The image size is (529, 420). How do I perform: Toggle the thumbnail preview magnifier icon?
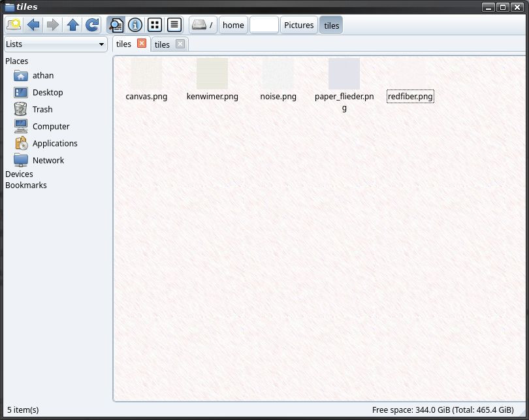click(116, 25)
